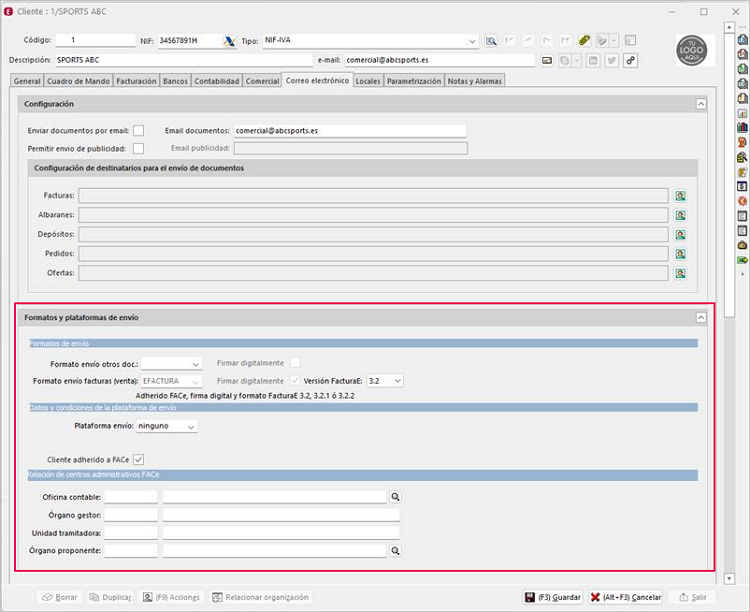Image resolution: width=750 pixels, height=612 pixels.
Task: Click the Guardar button
Action: [x=553, y=597]
